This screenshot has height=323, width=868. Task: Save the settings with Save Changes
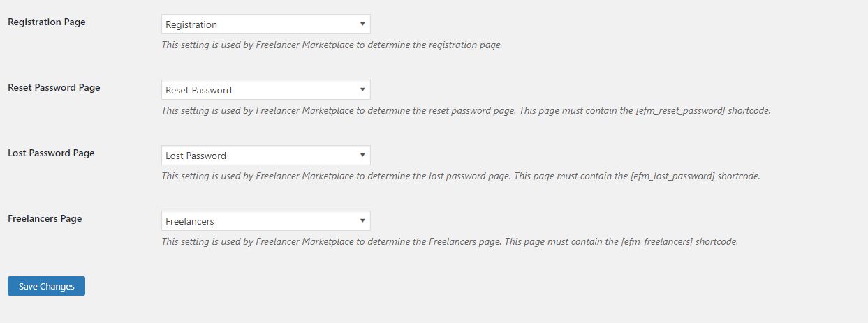(x=46, y=286)
